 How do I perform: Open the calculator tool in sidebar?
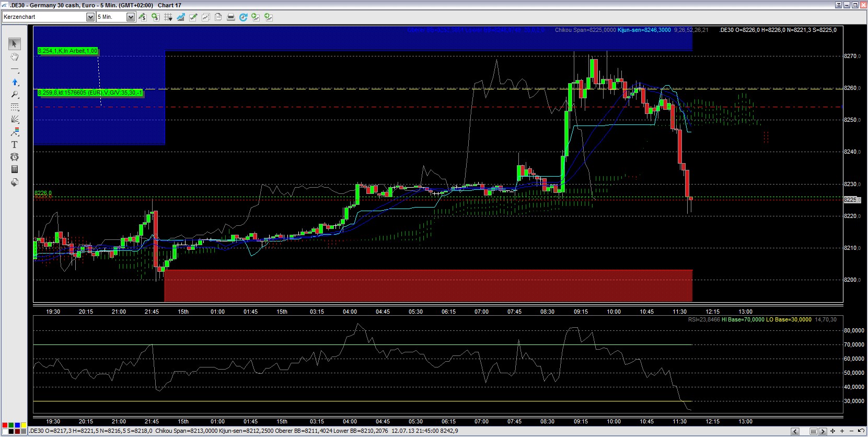(15, 169)
